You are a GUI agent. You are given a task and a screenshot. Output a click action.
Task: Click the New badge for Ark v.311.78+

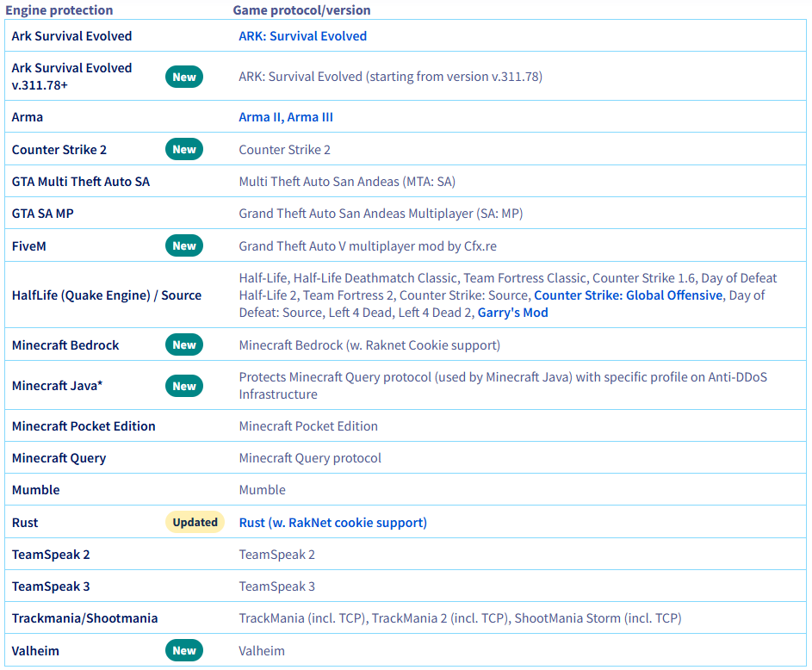(x=184, y=78)
